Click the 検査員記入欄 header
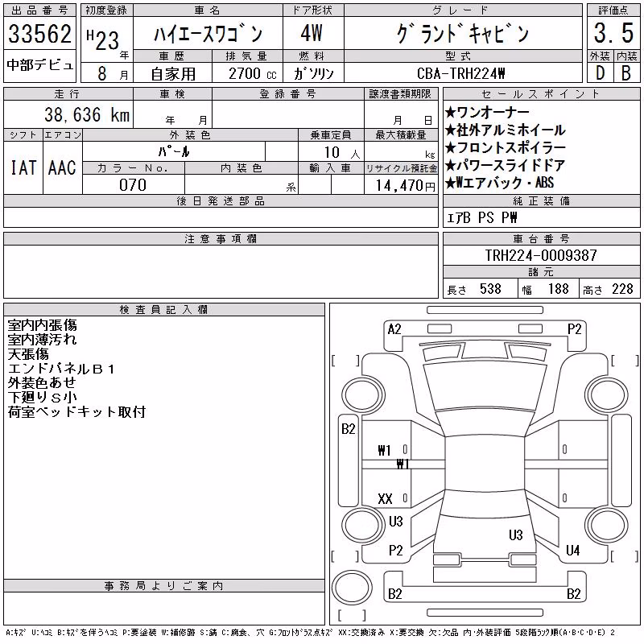The height and width of the screenshot is (644, 644). point(164,310)
